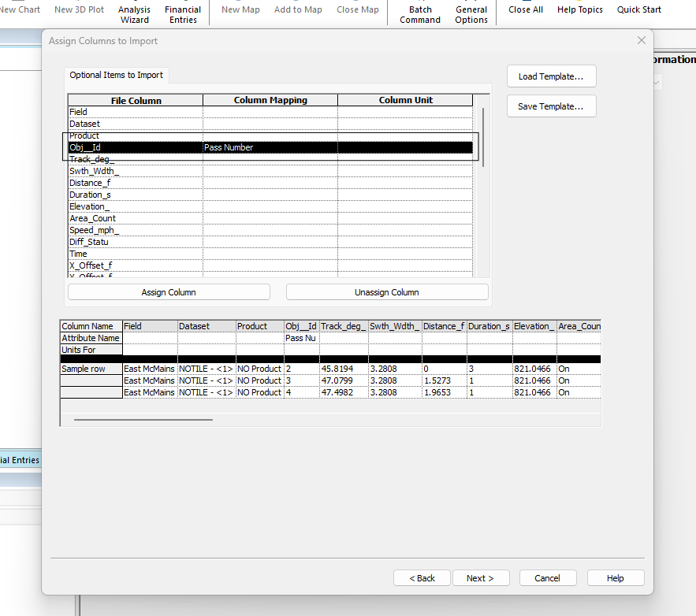Close the Assign Columns to Import dialog
The width and height of the screenshot is (696, 616).
point(642,40)
